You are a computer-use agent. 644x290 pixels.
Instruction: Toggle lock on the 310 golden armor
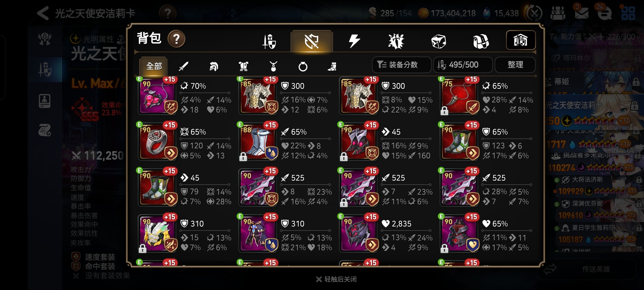click(x=142, y=248)
